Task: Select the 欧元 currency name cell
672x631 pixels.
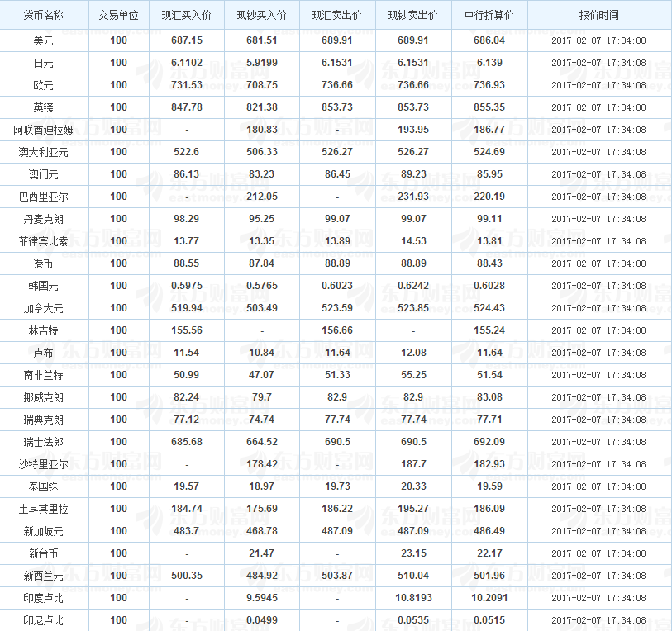Action: click(x=44, y=85)
